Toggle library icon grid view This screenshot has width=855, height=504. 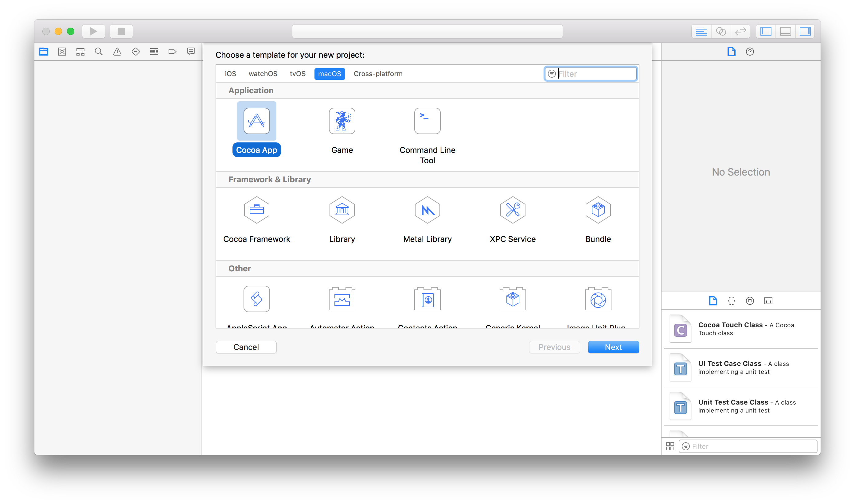[670, 446]
